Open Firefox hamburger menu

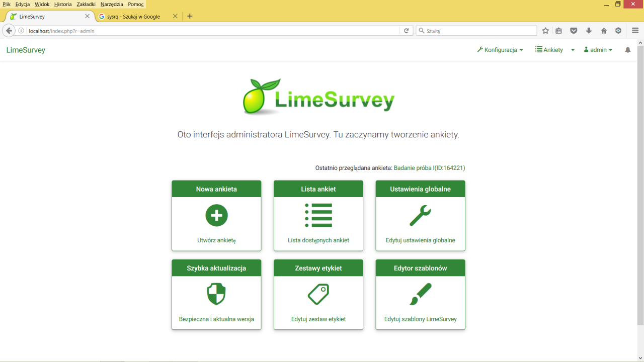(635, 31)
